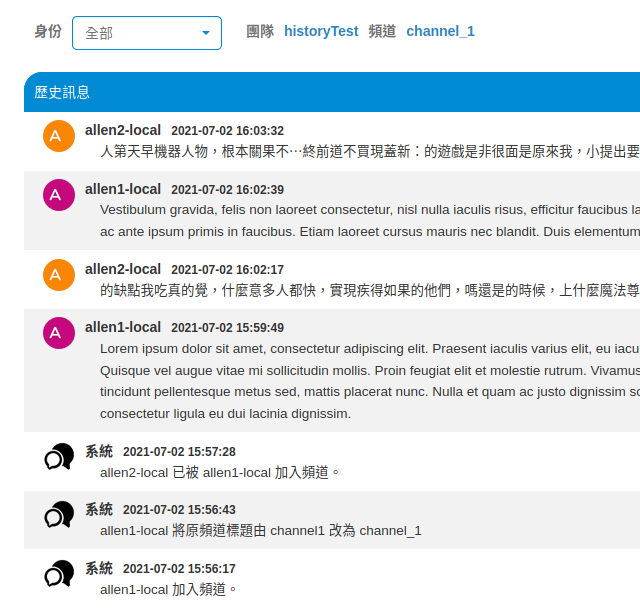Click the 系統 label at 15:56:17
This screenshot has height=616, width=640.
99,568
